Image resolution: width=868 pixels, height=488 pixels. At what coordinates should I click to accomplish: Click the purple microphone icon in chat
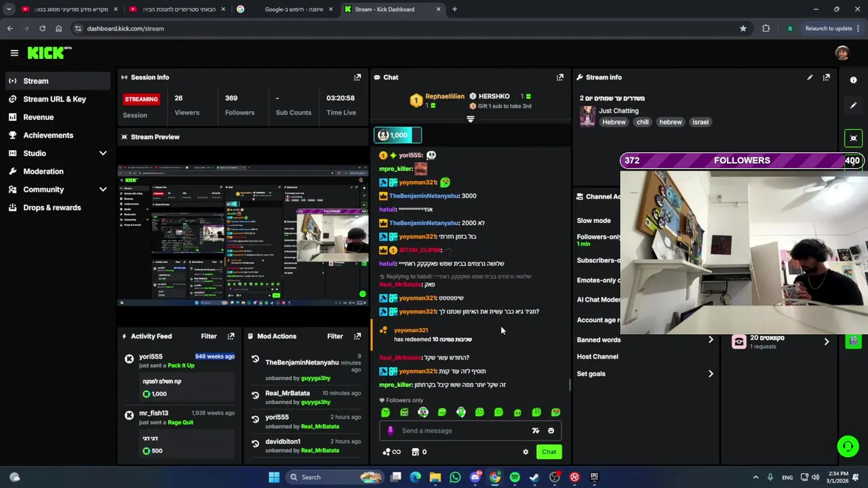pos(390,430)
